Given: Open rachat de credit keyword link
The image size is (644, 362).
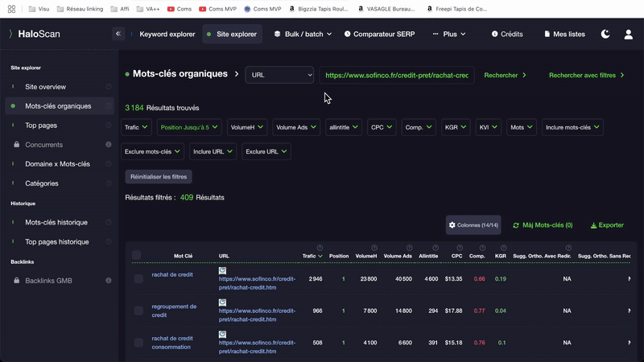Looking at the screenshot, I should click(172, 274).
